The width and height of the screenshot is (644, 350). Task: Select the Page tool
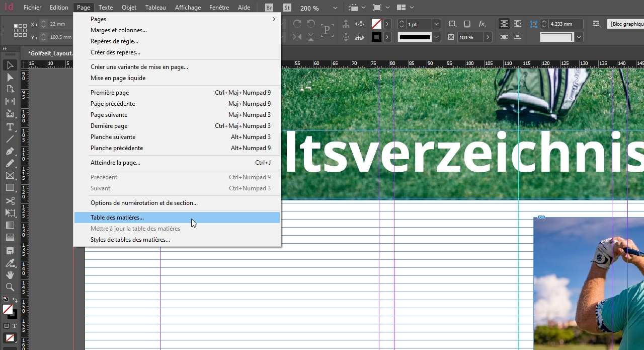[10, 89]
